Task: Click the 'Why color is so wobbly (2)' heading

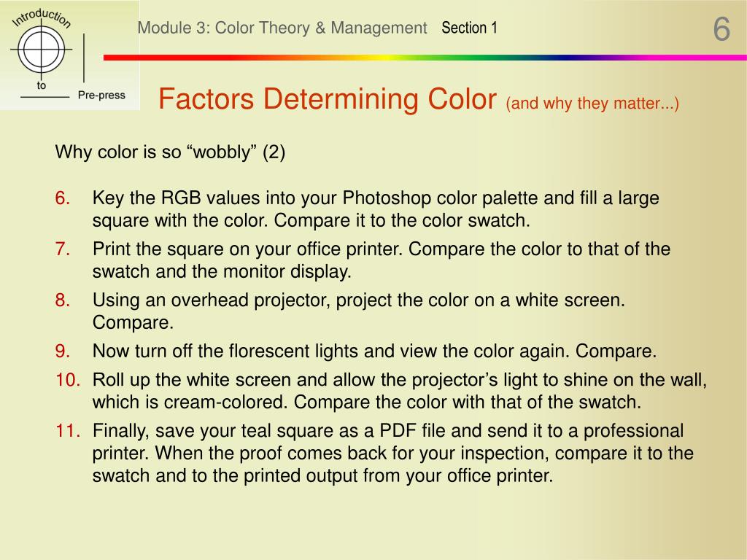Action: 170,152
